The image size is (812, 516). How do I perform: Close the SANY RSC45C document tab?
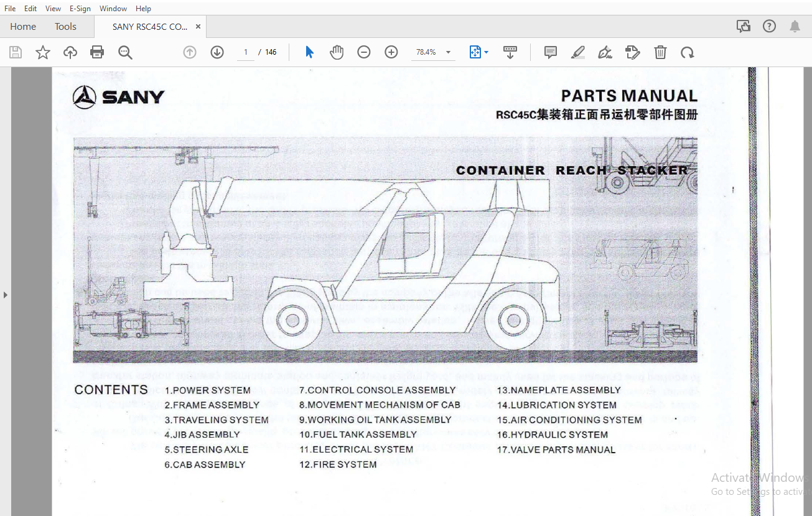[x=198, y=27]
